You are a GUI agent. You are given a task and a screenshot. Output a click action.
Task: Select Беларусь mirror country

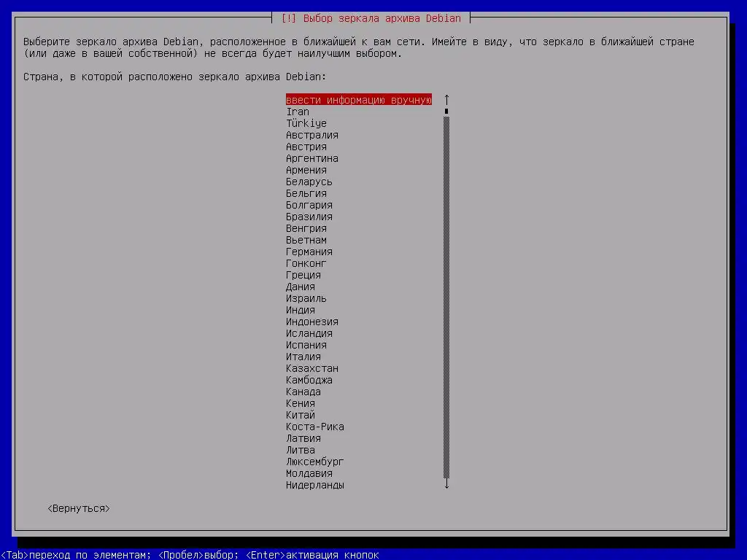[x=309, y=182]
